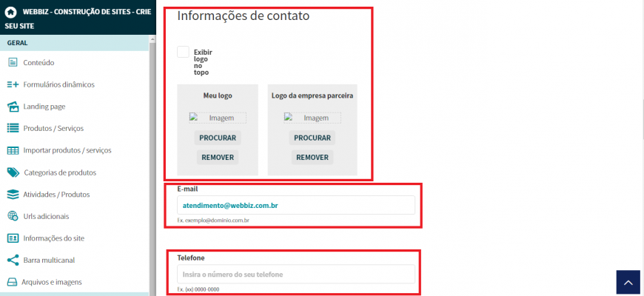This screenshot has height=296, width=644.
Task: Click PROCURAR under Meu logo
Action: (x=218, y=138)
